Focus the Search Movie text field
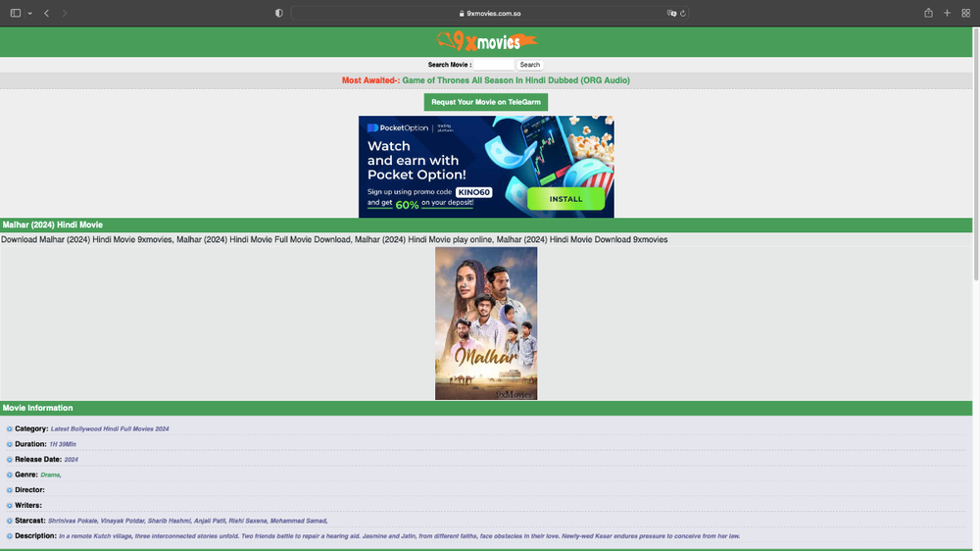This screenshot has height=551, width=980. coord(494,65)
